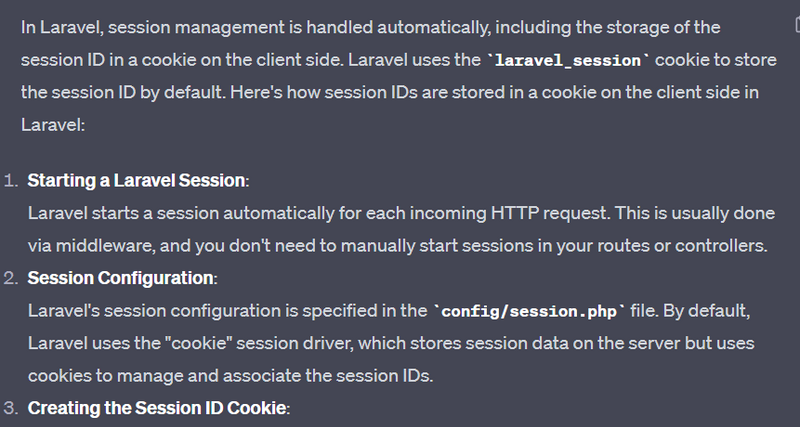Click list number 3 marker
The image size is (800, 427).
click(11, 408)
